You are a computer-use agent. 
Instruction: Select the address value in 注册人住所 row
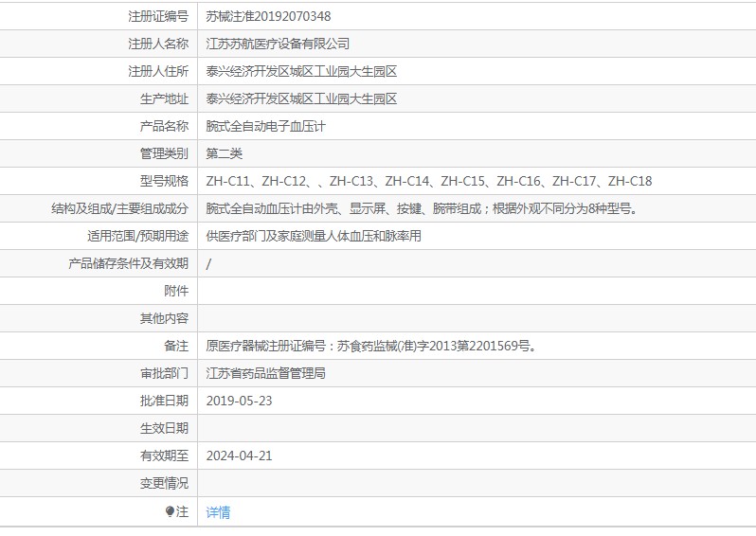pyautogui.click(x=301, y=71)
